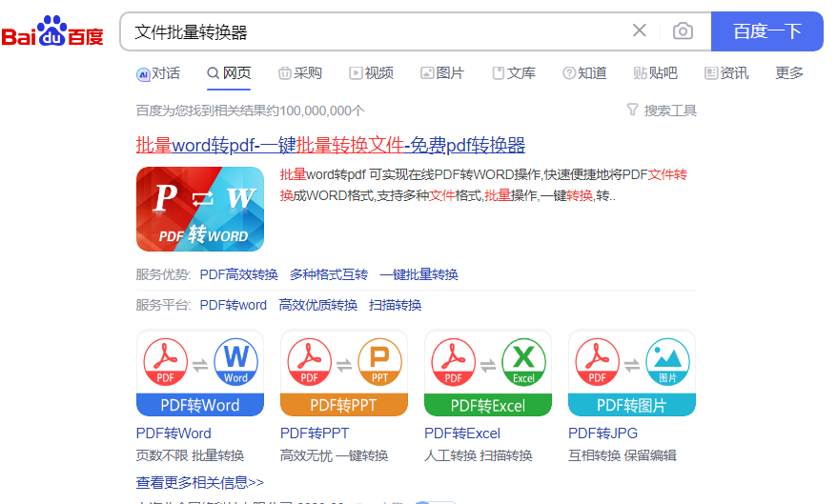Open the 高效优质转换 link
The height and width of the screenshot is (504, 837).
[318, 305]
